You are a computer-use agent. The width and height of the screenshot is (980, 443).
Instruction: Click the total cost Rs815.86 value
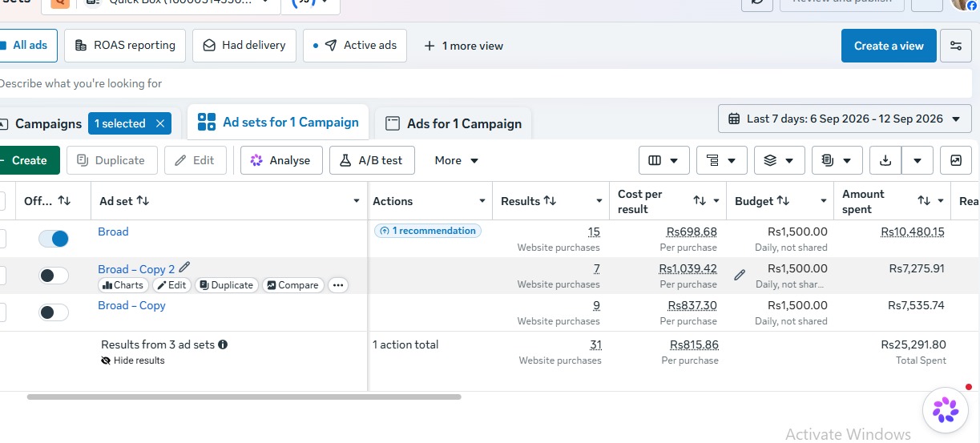(694, 344)
